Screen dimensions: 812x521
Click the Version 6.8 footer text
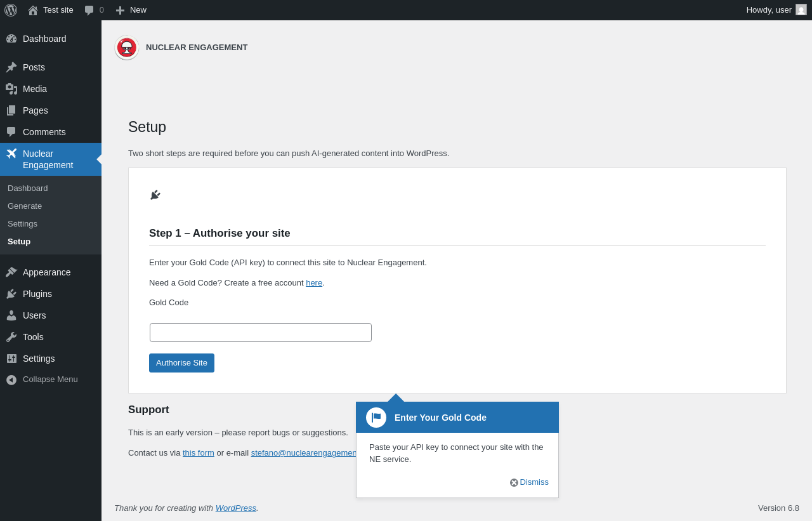[778, 508]
